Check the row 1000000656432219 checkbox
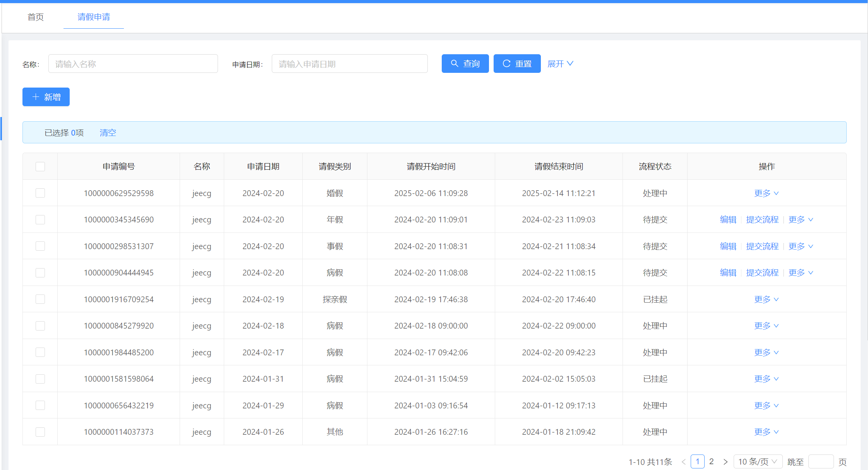The height and width of the screenshot is (470, 868). (40, 405)
